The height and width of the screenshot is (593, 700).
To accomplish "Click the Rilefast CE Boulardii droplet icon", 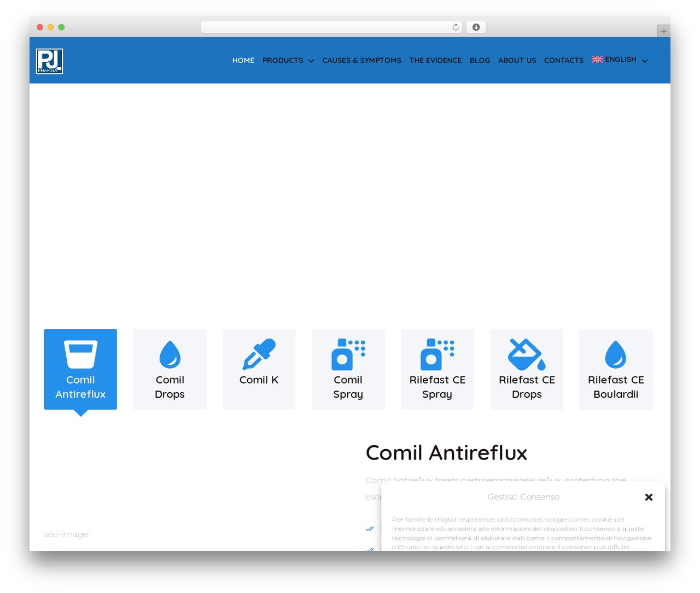I will tap(616, 354).
